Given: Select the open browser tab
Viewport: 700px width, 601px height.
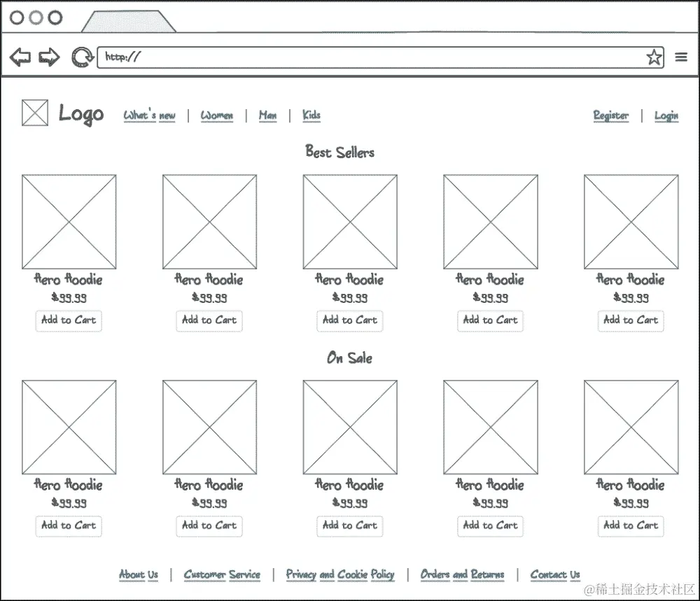Looking at the screenshot, I should pyautogui.click(x=129, y=22).
